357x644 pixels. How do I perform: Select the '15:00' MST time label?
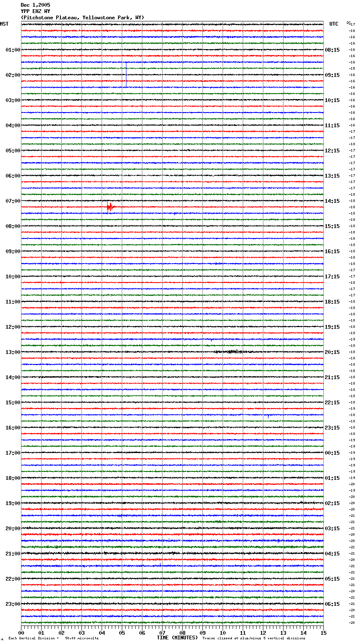[x=13, y=403]
